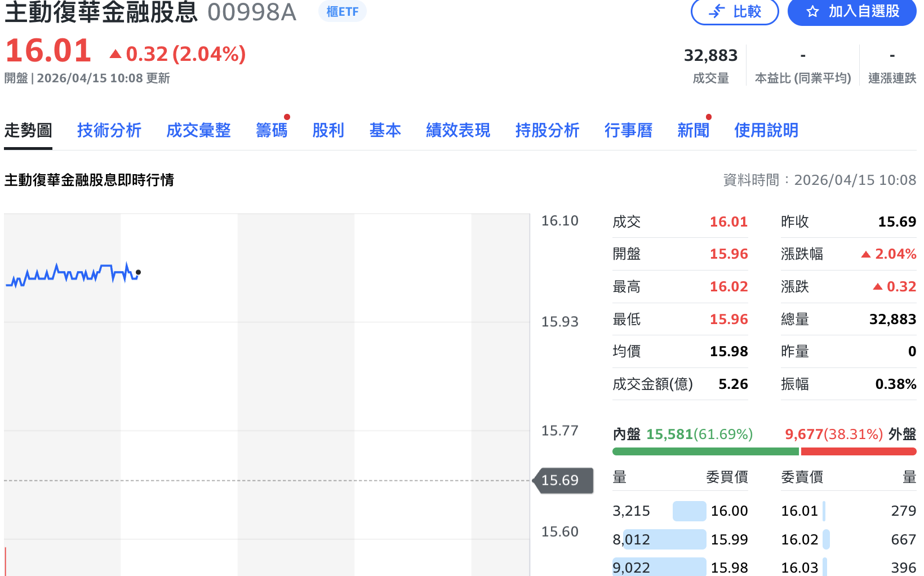
Task: Open the 成交彙整 tab
Action: click(198, 130)
